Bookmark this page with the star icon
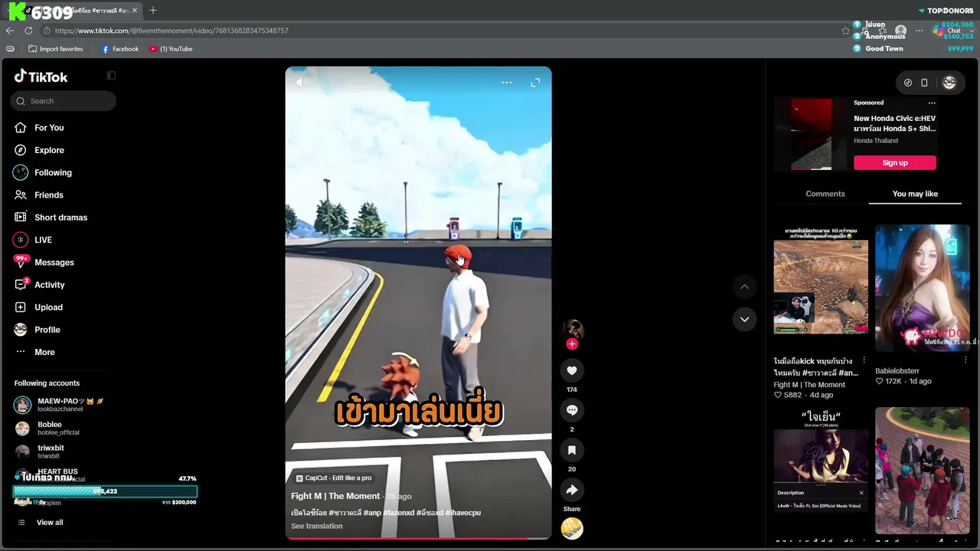Image resolution: width=980 pixels, height=551 pixels. pos(845,31)
